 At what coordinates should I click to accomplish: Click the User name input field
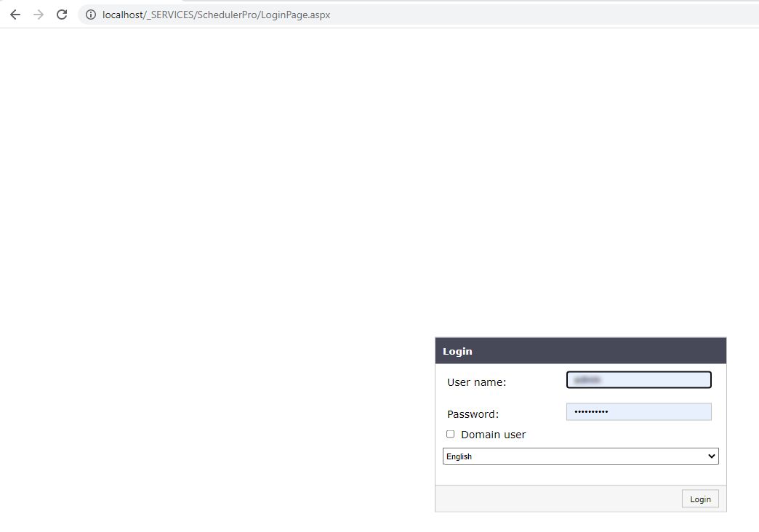(638, 380)
